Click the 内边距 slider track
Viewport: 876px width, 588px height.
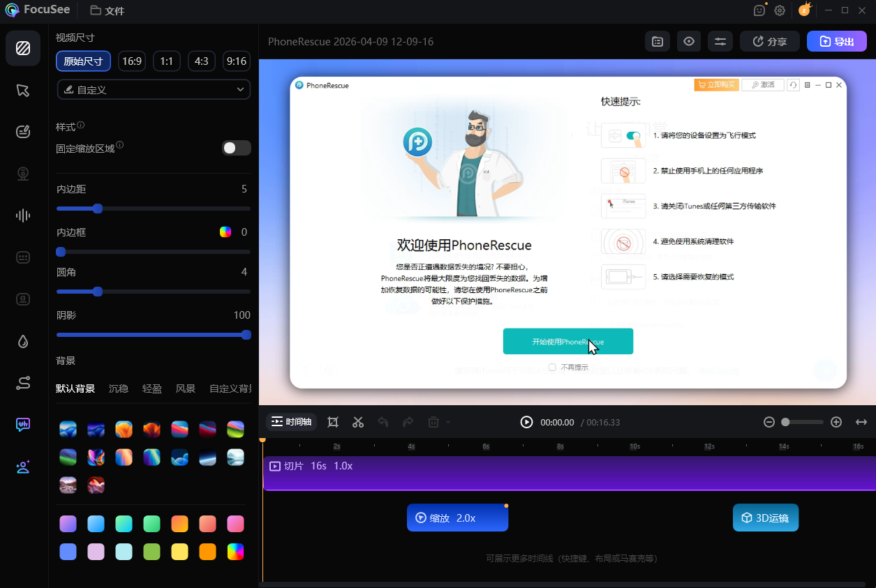click(x=154, y=209)
